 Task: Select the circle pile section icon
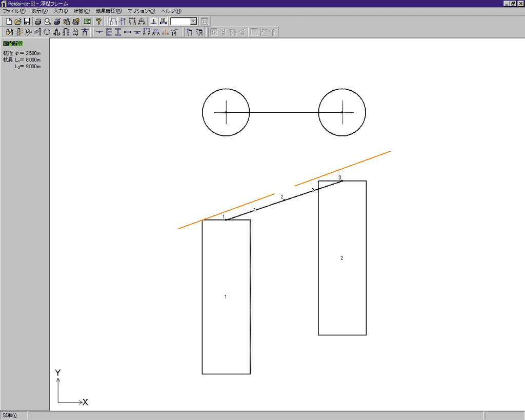(x=47, y=32)
